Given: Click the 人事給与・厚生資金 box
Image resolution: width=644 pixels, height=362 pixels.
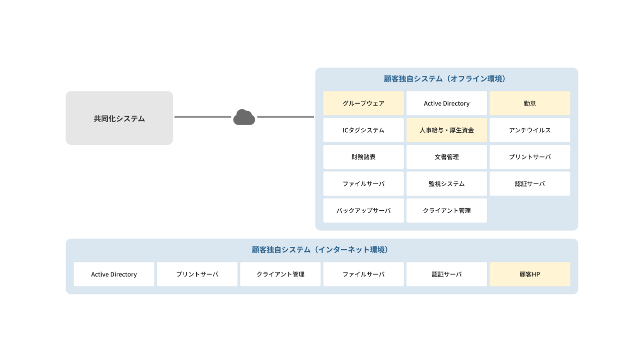Looking at the screenshot, I should click(447, 130).
